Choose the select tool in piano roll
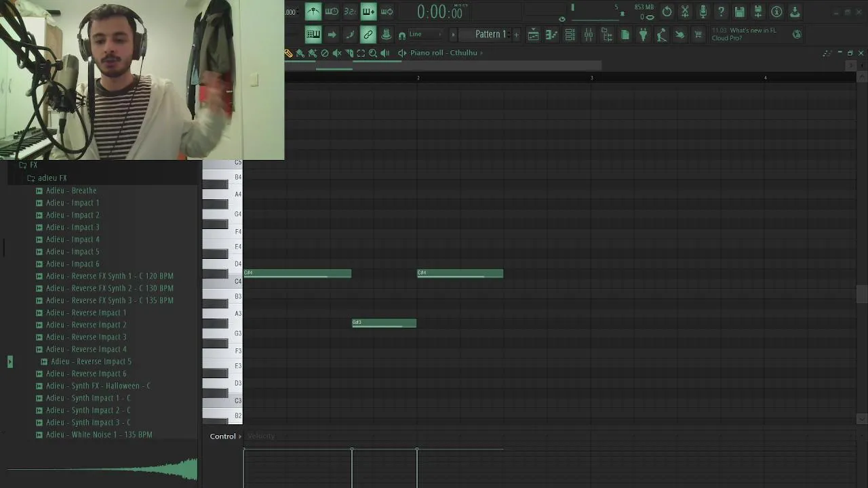The image size is (868, 488). (361, 53)
